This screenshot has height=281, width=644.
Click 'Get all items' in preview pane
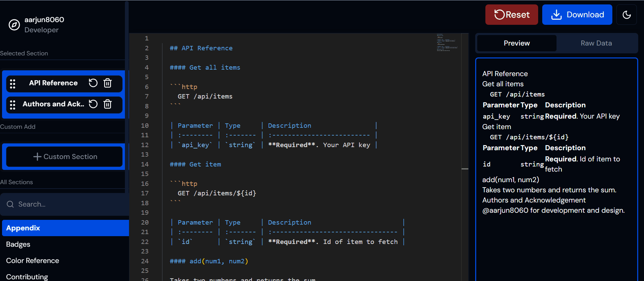[503, 84]
